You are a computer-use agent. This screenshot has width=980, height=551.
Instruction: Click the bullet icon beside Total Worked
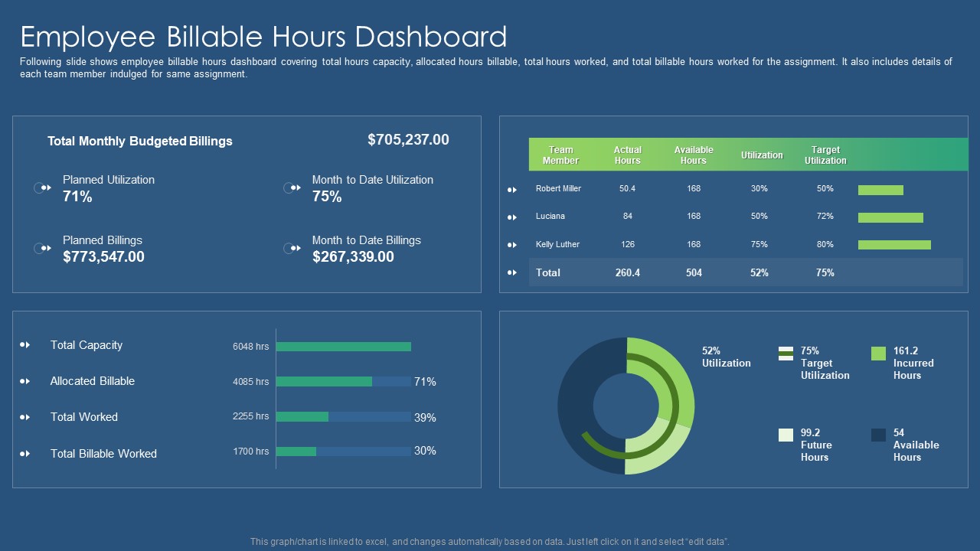tap(25, 417)
